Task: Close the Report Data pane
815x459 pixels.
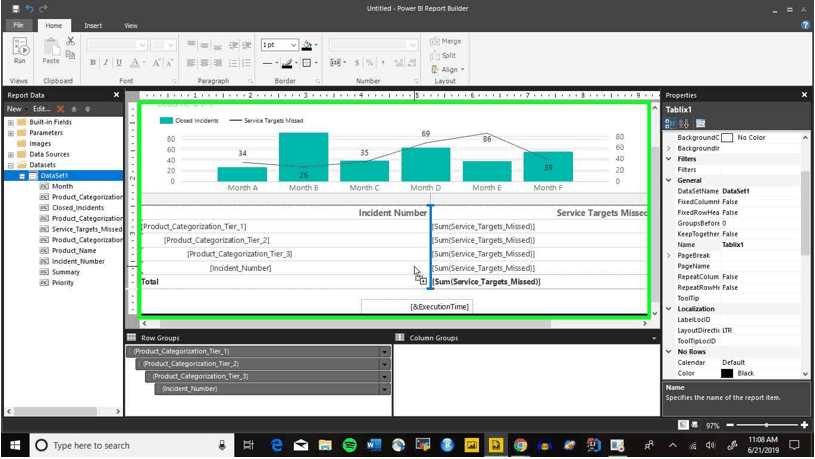Action: coord(116,95)
